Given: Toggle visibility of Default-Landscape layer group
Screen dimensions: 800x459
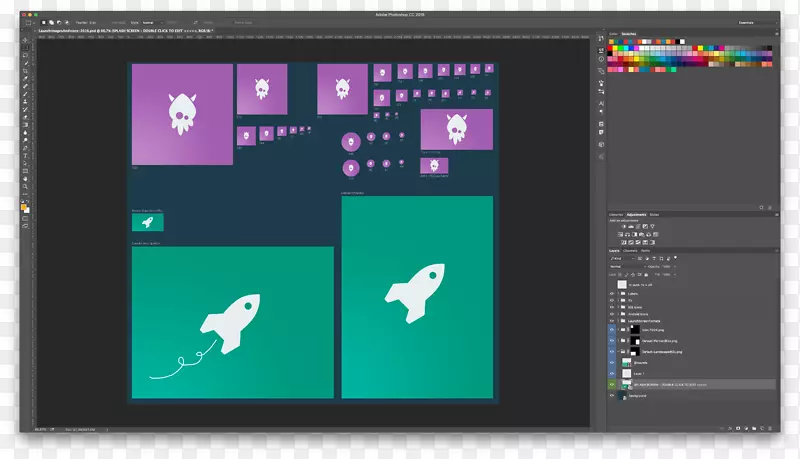Looking at the screenshot, I should coord(612,351).
